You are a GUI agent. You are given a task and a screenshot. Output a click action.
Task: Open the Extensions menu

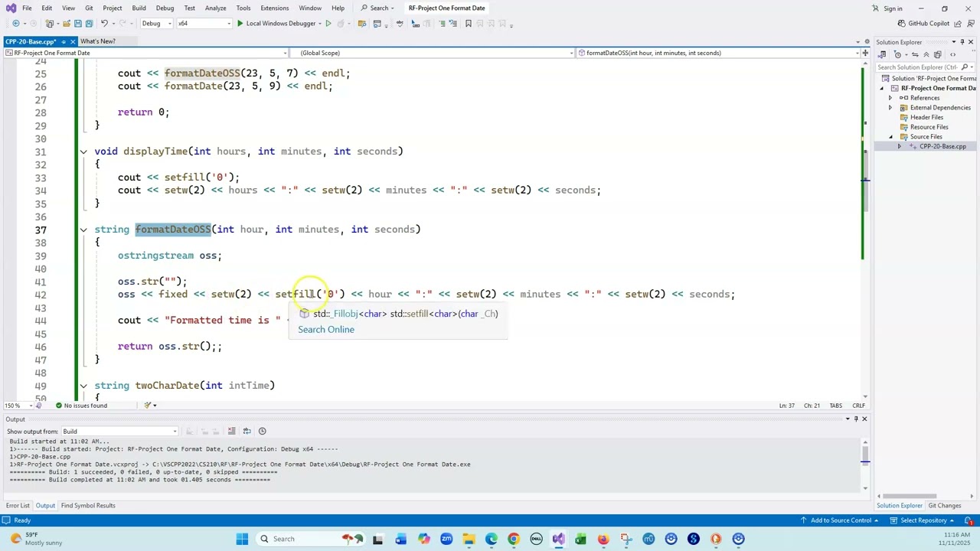[274, 8]
